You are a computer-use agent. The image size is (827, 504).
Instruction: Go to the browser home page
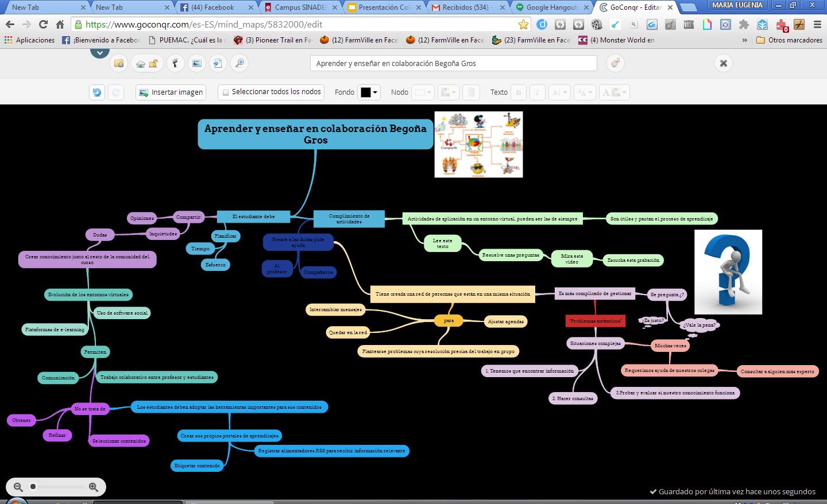pos(60,24)
